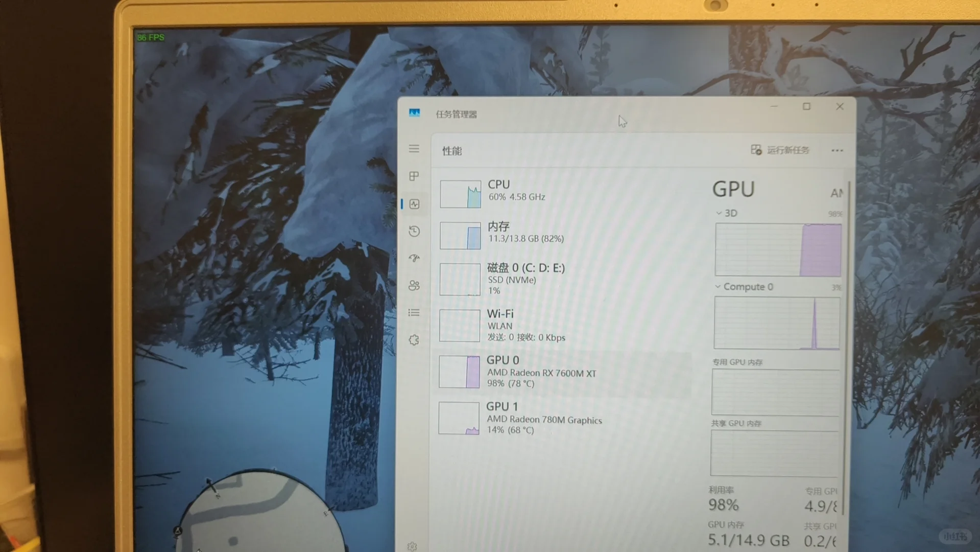Click the 3D utilization graph
Screen dimensions: 980x552
click(x=778, y=249)
